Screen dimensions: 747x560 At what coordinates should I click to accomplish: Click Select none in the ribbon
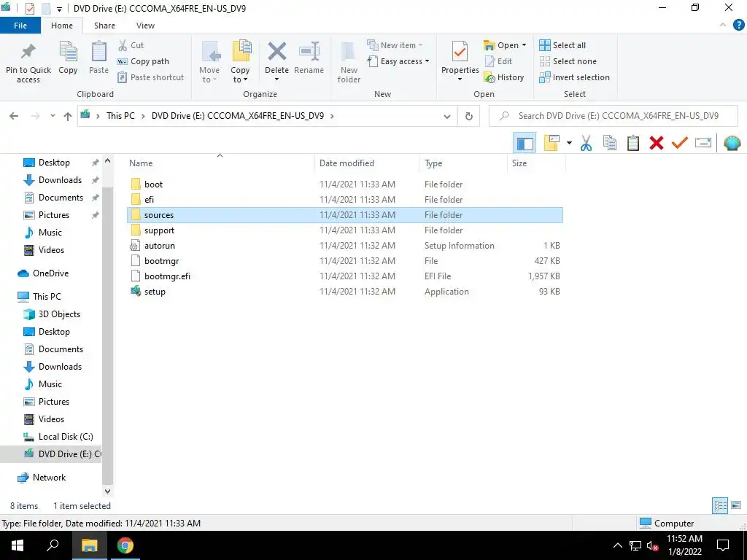[568, 61]
